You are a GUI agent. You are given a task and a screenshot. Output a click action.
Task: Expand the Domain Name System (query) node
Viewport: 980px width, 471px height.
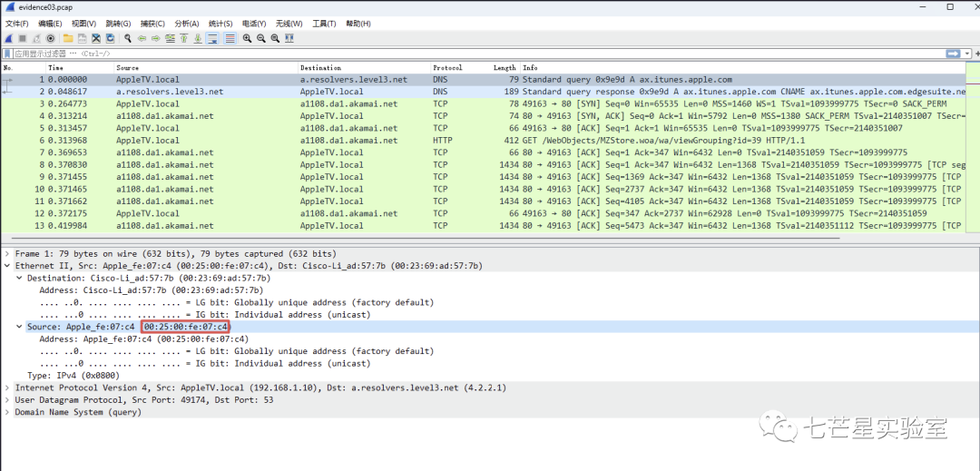7,412
